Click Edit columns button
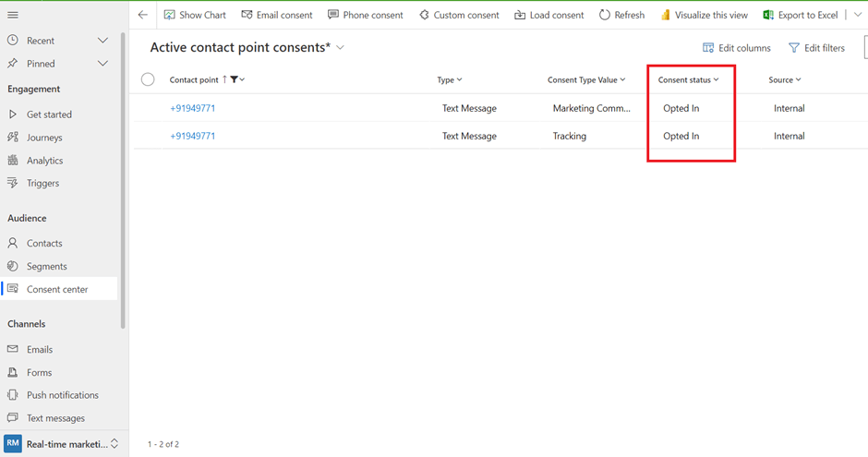This screenshot has height=457, width=868. tap(736, 48)
